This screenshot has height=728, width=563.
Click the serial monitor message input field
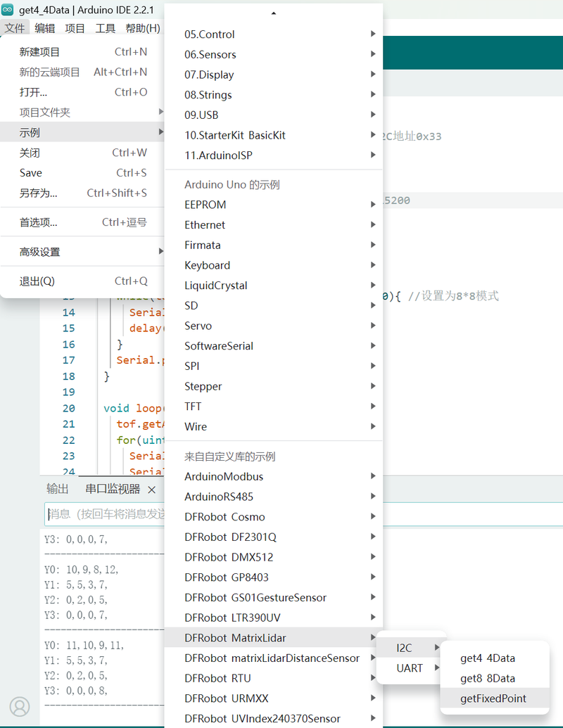tap(106, 514)
